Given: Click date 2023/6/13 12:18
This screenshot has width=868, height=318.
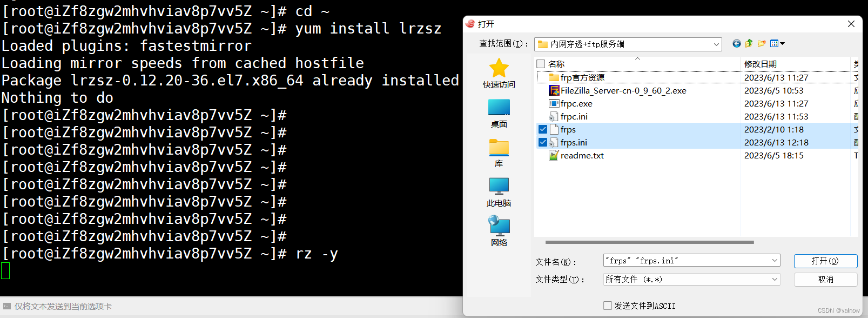Looking at the screenshot, I should tap(776, 142).
